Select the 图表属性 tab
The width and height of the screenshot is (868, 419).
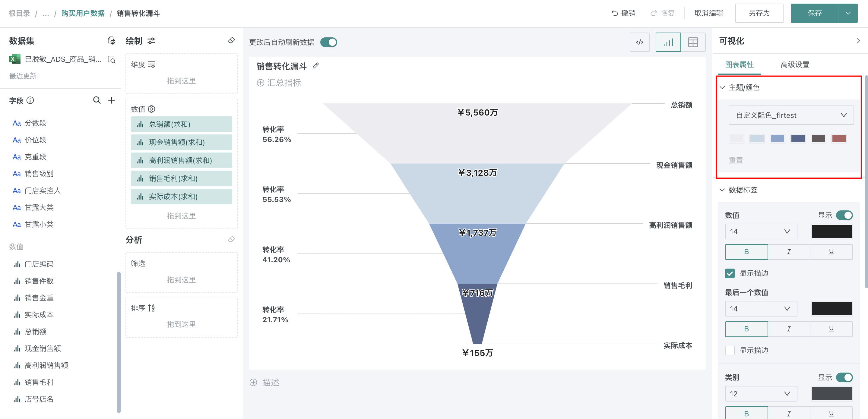[x=739, y=64]
